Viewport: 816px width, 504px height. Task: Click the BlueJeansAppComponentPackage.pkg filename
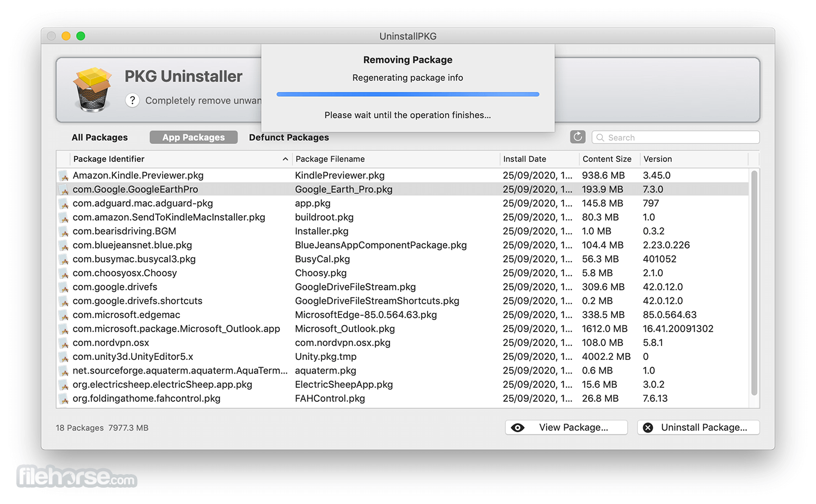click(x=381, y=245)
